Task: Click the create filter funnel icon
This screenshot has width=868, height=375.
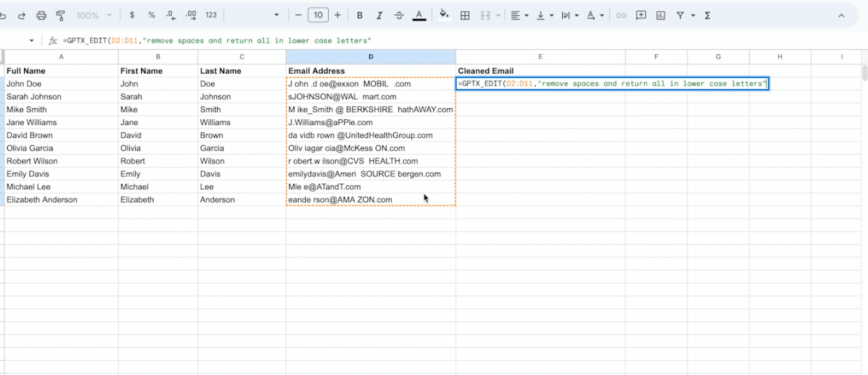Action: pos(680,16)
